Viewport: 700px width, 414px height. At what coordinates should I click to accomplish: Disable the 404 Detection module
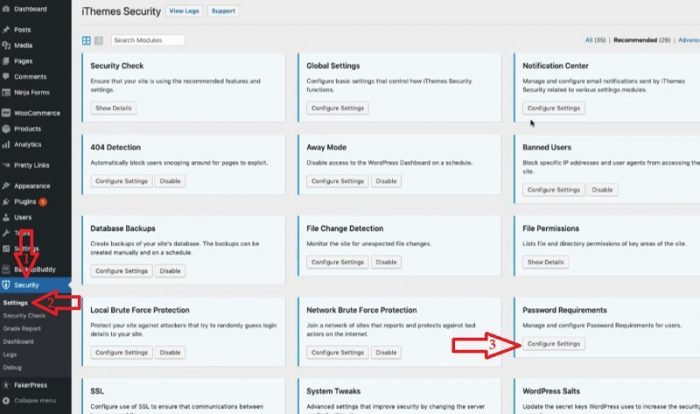(170, 181)
